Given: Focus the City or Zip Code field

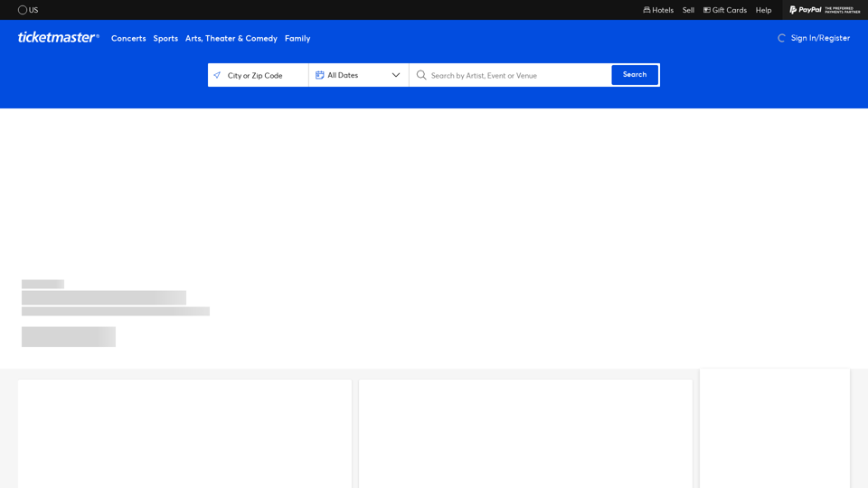Looking at the screenshot, I should pyautogui.click(x=258, y=75).
